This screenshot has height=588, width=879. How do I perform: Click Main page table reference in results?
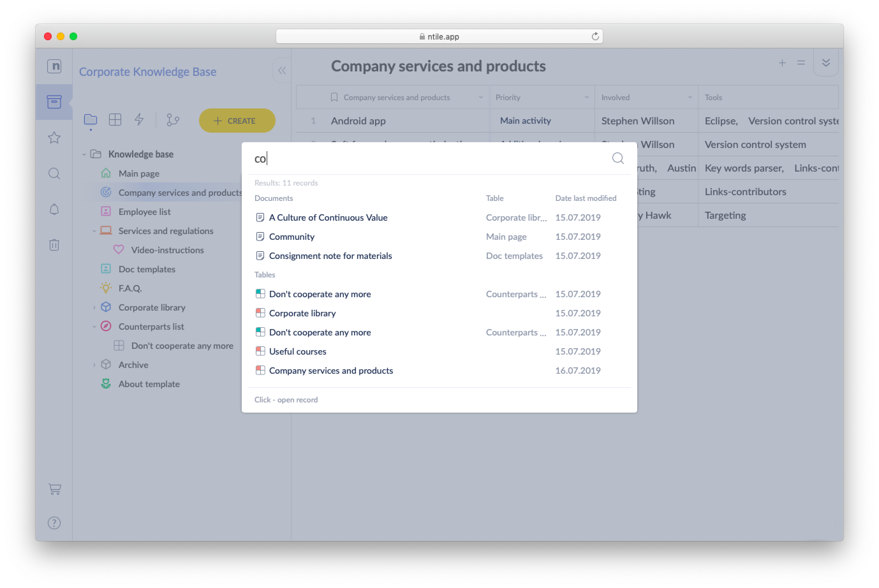[x=506, y=237]
